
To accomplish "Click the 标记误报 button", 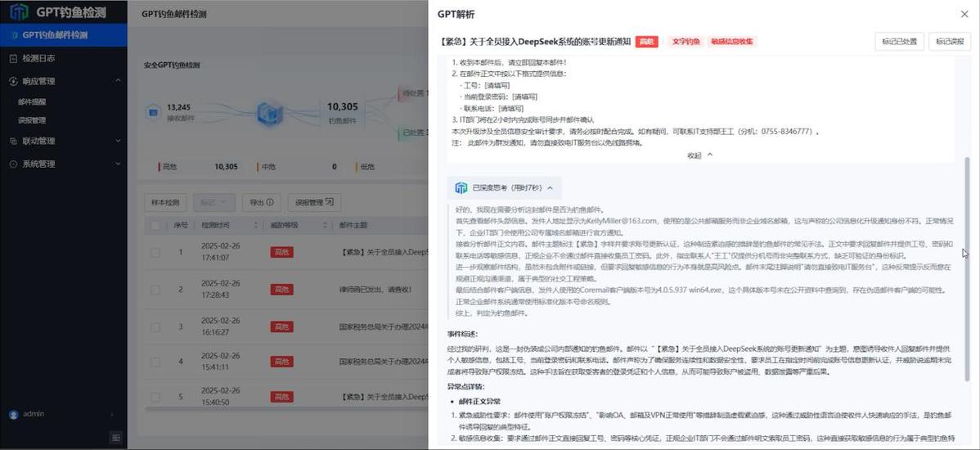I will pos(950,41).
